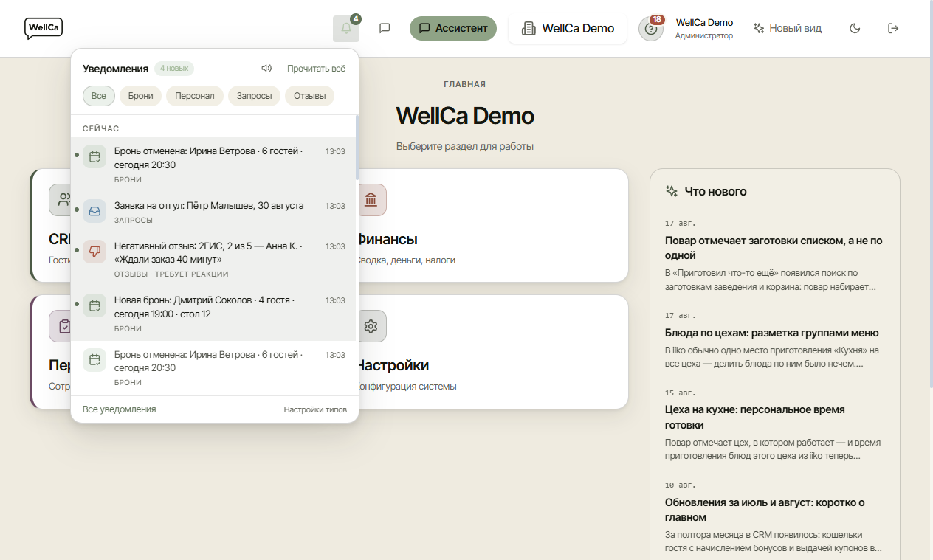Toggle notification sound speaker icon
This screenshot has width=933, height=560.
coord(266,69)
